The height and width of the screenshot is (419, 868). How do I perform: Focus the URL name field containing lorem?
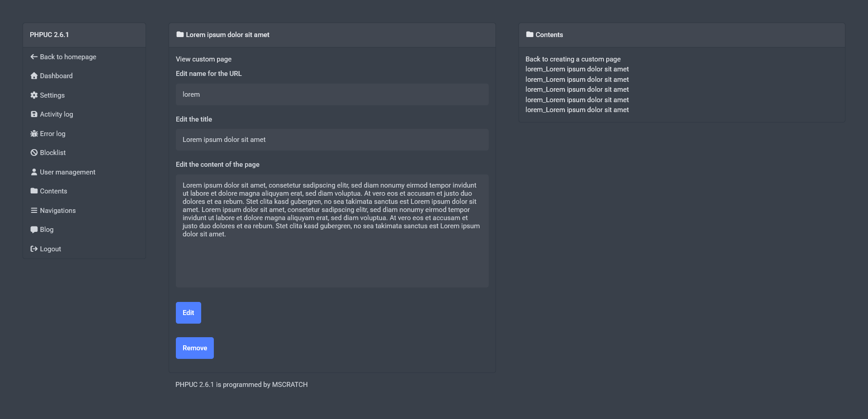click(x=332, y=94)
